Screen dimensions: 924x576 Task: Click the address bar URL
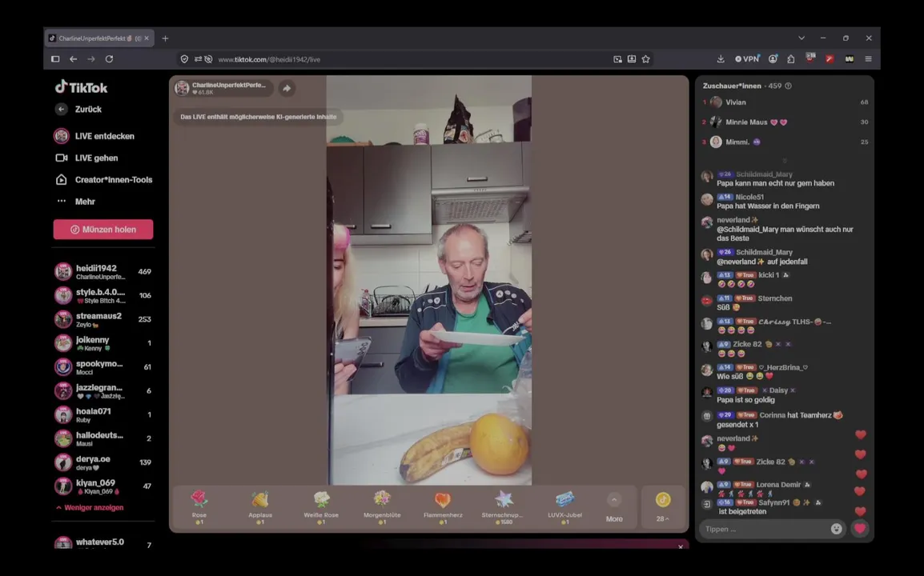(269, 59)
